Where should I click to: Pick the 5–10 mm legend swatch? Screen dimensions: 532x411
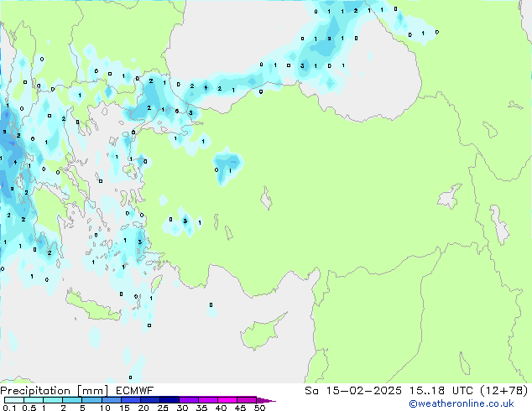91,400
